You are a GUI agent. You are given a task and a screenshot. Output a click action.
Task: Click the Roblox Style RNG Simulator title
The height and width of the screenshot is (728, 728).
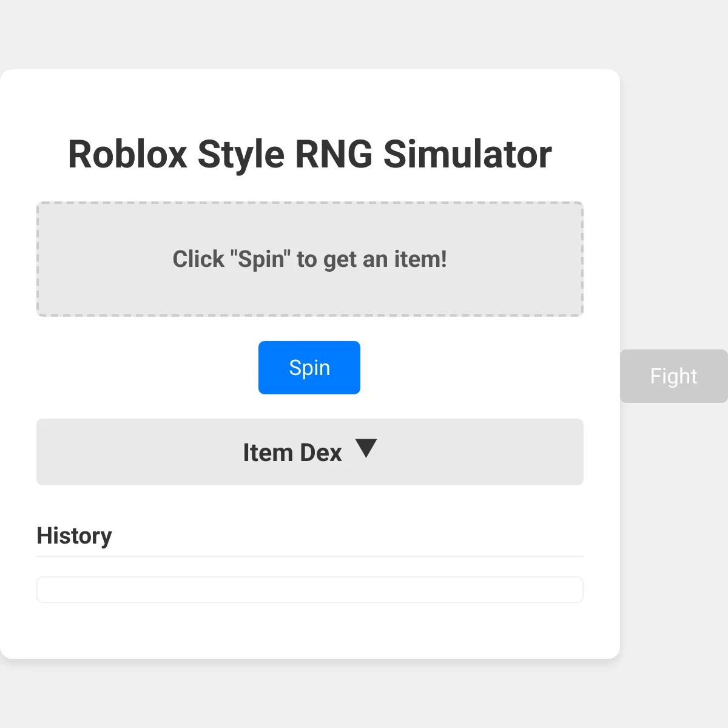[x=310, y=154]
